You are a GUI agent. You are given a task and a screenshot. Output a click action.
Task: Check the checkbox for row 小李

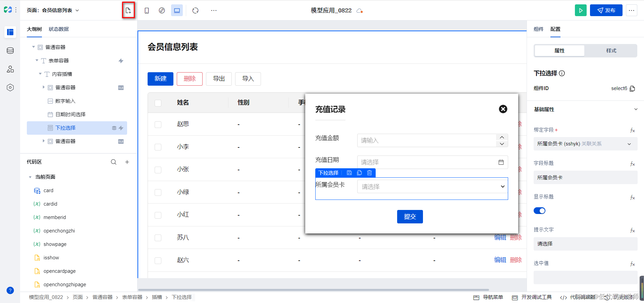(x=158, y=147)
